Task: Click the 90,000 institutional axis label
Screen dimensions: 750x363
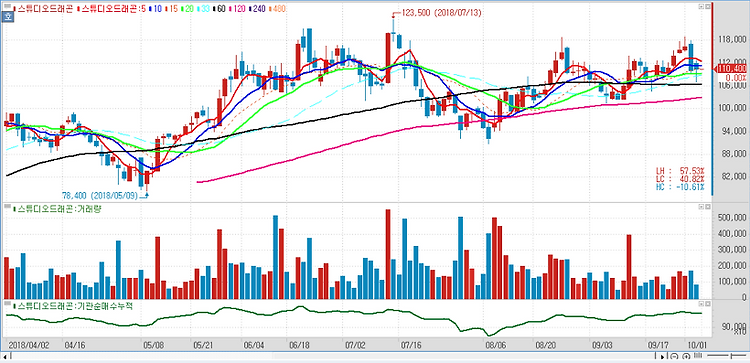Action: click(733, 326)
